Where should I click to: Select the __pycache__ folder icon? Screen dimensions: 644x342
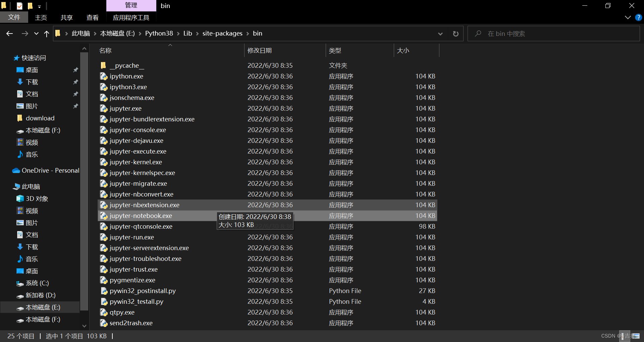[103, 65]
